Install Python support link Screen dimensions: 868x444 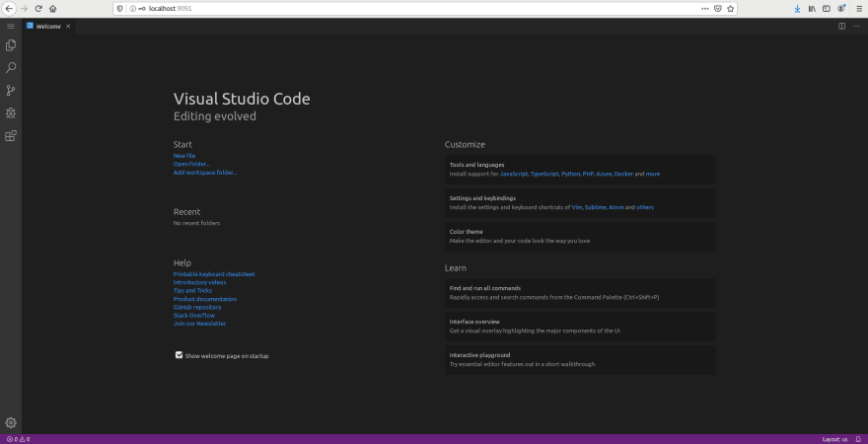pos(570,174)
